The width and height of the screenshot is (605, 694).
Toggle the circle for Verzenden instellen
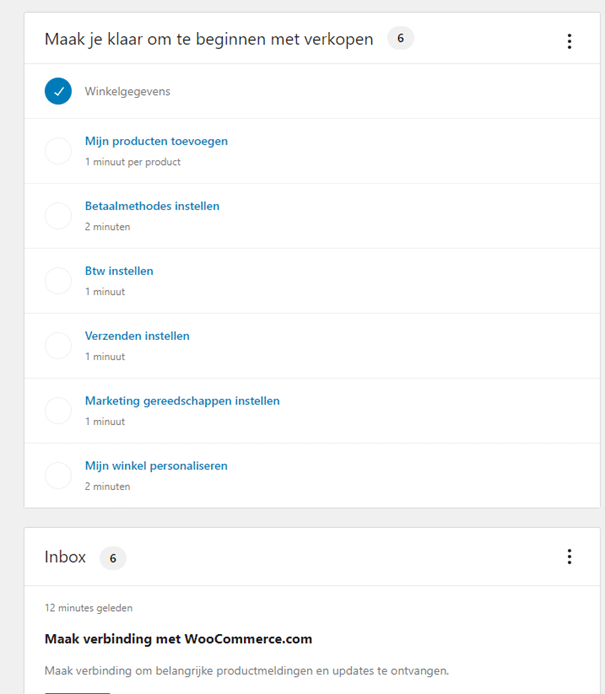[x=58, y=346]
